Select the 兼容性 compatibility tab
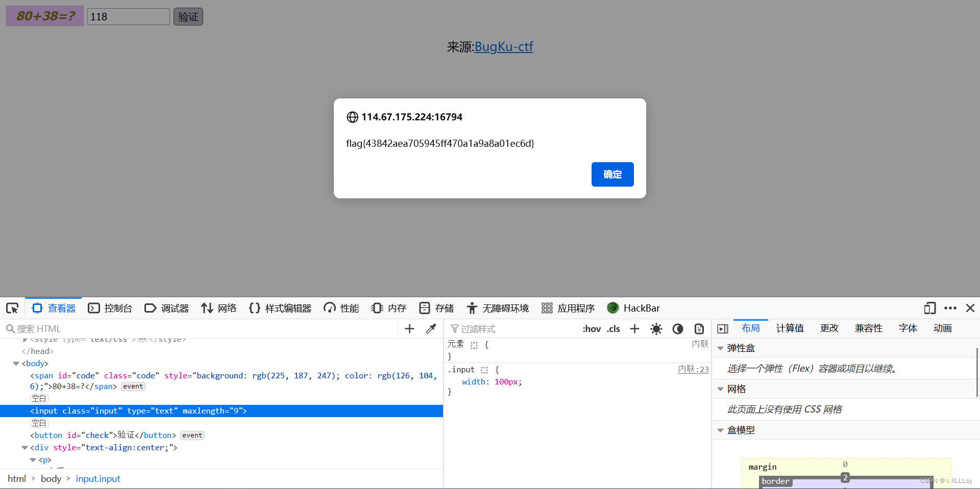Viewport: 980px width, 489px height. click(868, 328)
